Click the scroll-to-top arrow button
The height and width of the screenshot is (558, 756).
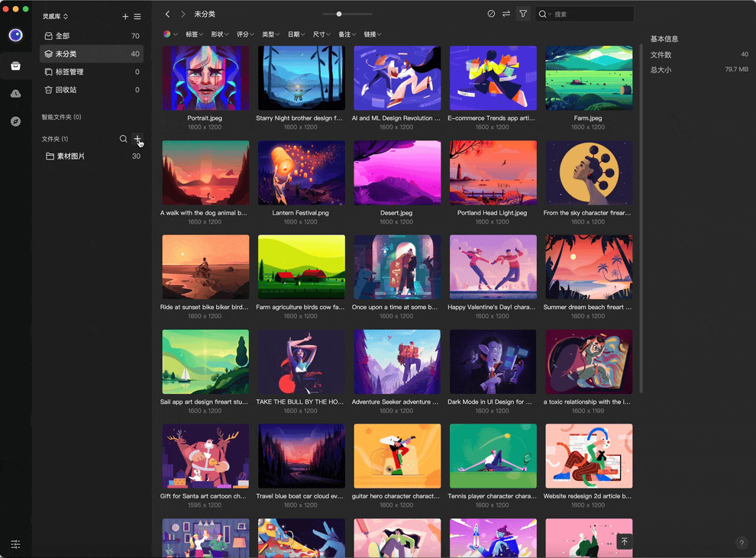[x=625, y=541]
